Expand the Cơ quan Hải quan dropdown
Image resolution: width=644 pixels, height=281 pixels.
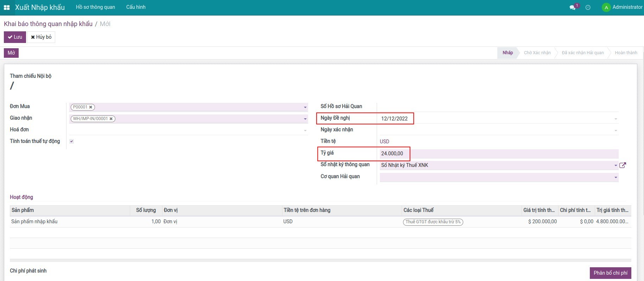pos(616,177)
